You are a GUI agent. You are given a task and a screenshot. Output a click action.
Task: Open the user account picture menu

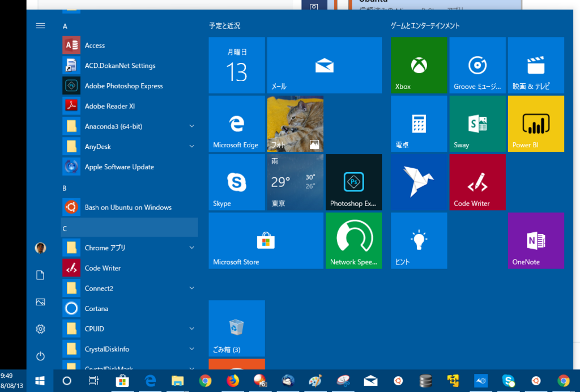click(x=40, y=248)
